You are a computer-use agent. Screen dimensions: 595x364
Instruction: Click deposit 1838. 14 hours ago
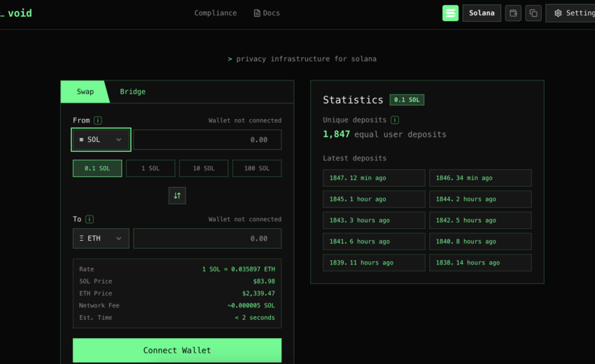coord(480,262)
